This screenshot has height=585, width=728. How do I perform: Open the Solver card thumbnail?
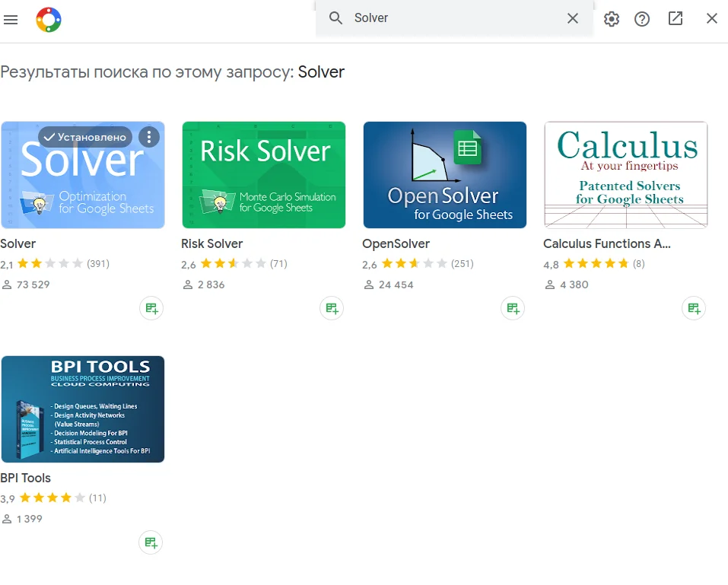click(x=83, y=175)
